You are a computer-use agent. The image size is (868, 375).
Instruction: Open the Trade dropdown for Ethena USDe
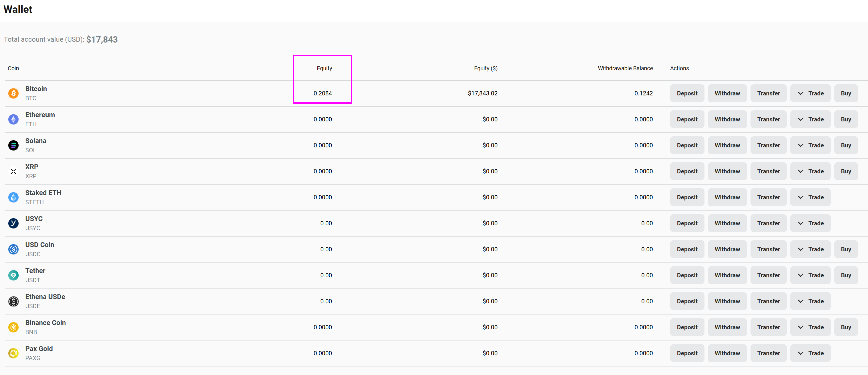[810, 301]
